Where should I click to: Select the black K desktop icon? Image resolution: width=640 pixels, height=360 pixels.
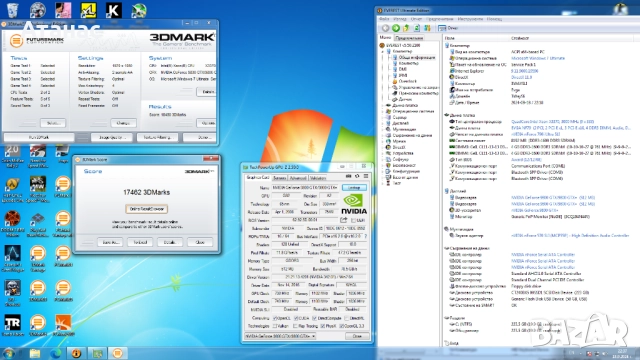(113, 10)
